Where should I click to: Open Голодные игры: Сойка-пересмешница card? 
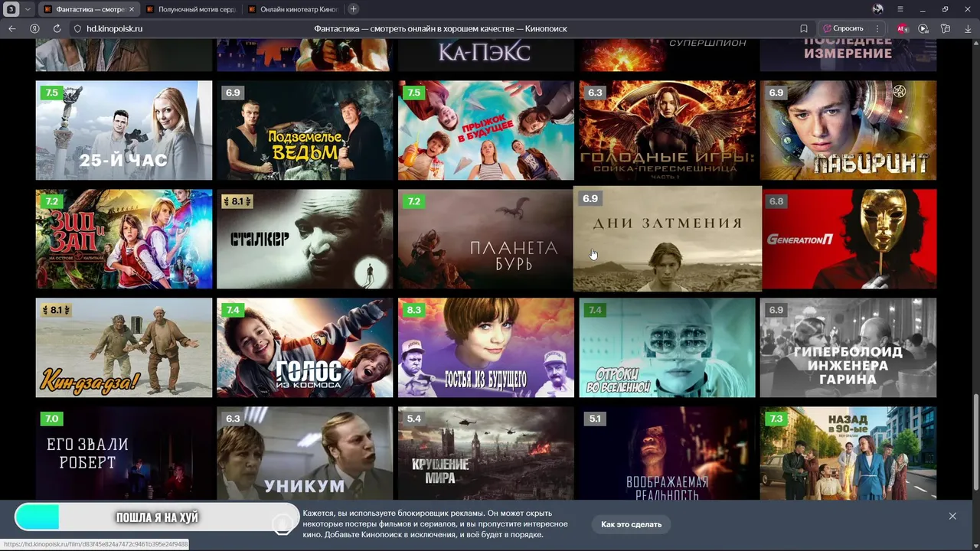click(x=667, y=130)
